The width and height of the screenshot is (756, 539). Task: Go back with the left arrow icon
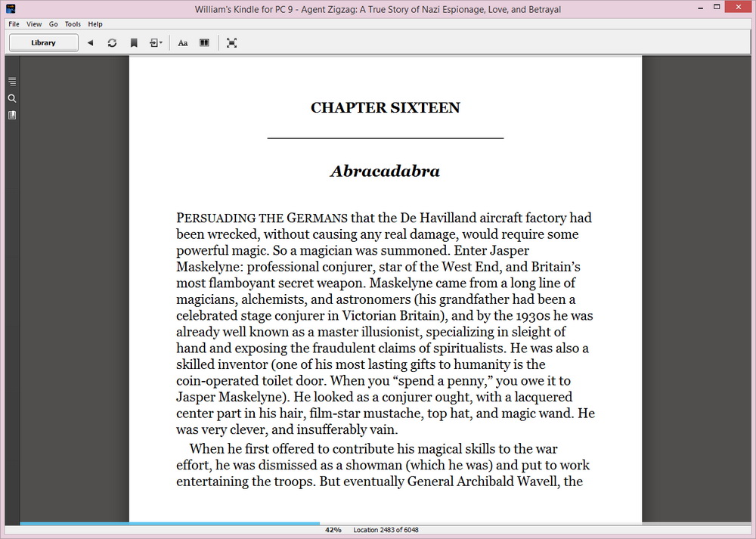[90, 43]
